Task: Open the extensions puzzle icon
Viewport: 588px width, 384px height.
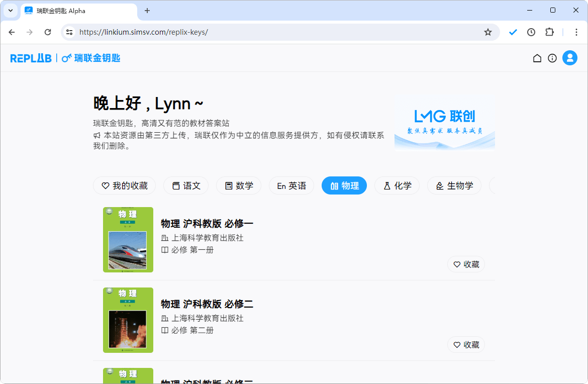Action: 549,32
